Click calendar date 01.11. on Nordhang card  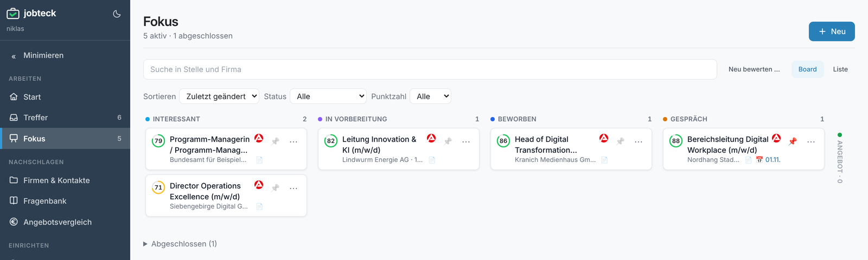click(768, 160)
